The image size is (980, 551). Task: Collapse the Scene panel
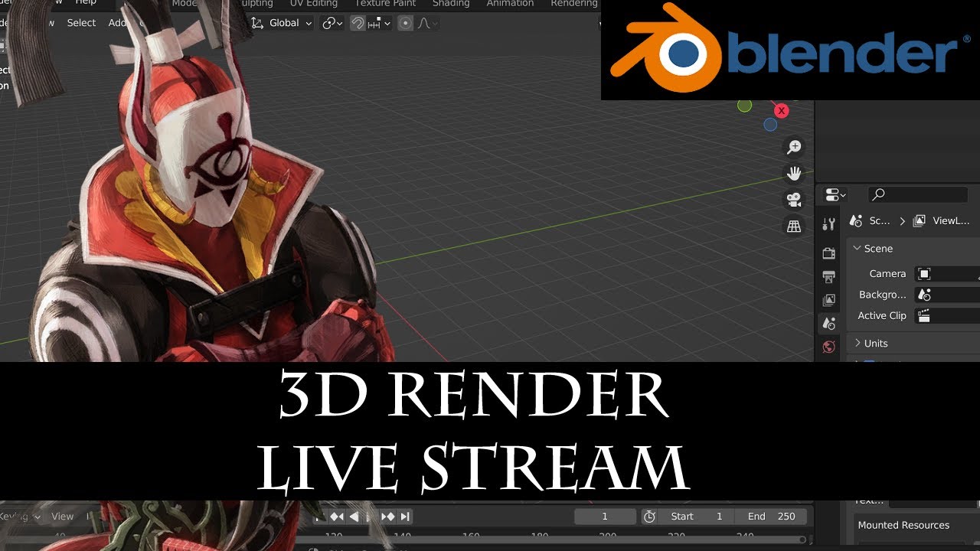pos(874,249)
